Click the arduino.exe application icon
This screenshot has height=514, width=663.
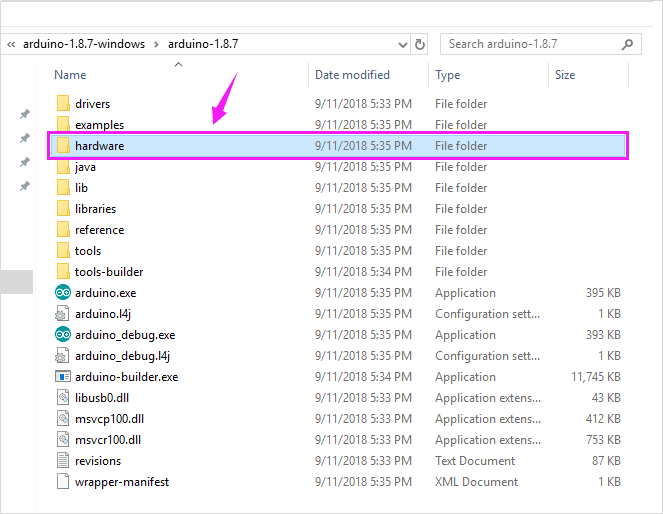63,293
